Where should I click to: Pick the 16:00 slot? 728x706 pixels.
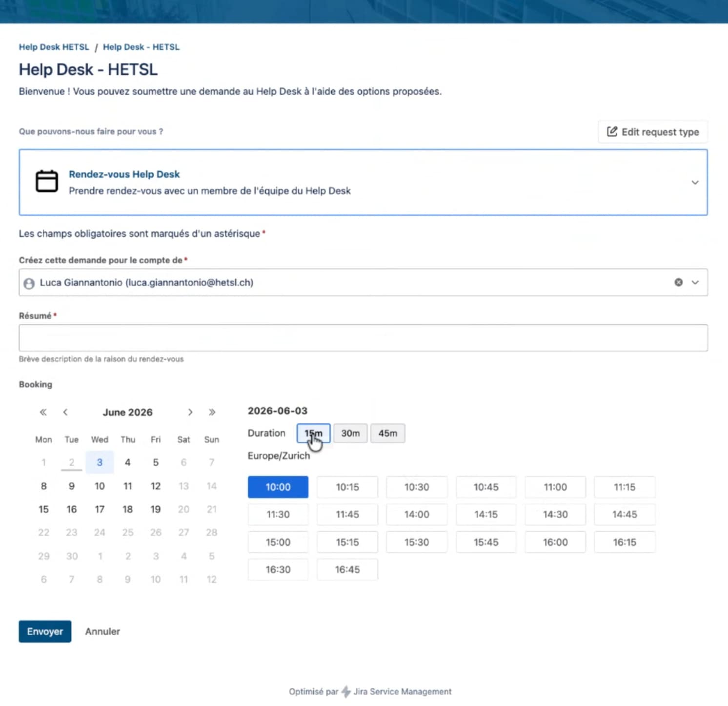click(555, 542)
